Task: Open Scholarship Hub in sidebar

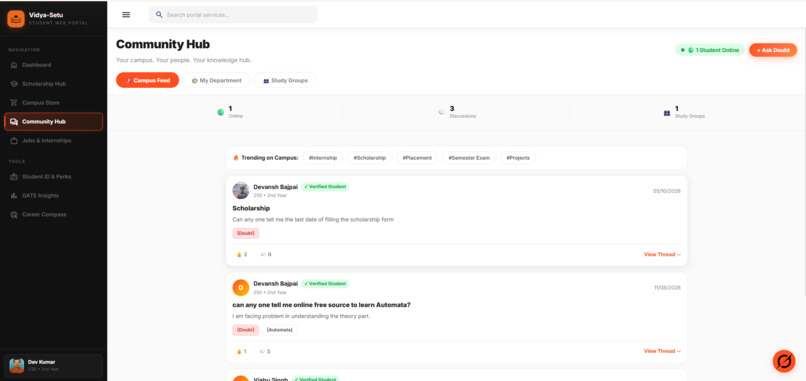Action: [53, 84]
